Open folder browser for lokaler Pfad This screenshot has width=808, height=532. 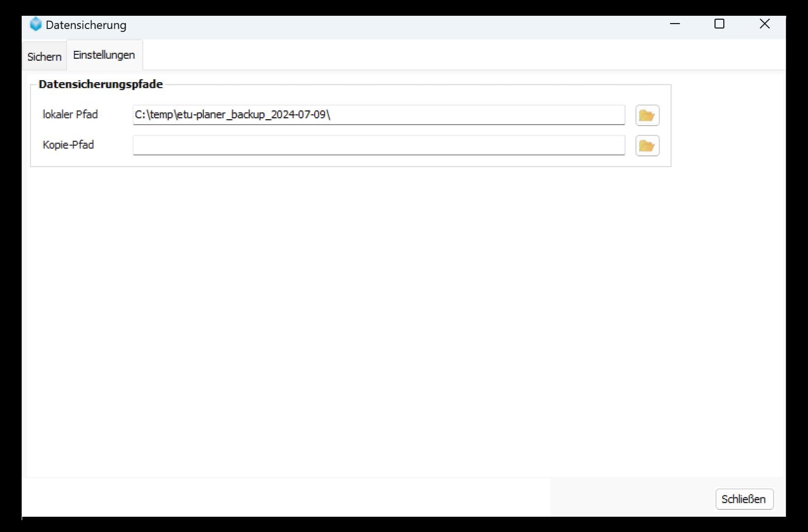tap(647, 115)
